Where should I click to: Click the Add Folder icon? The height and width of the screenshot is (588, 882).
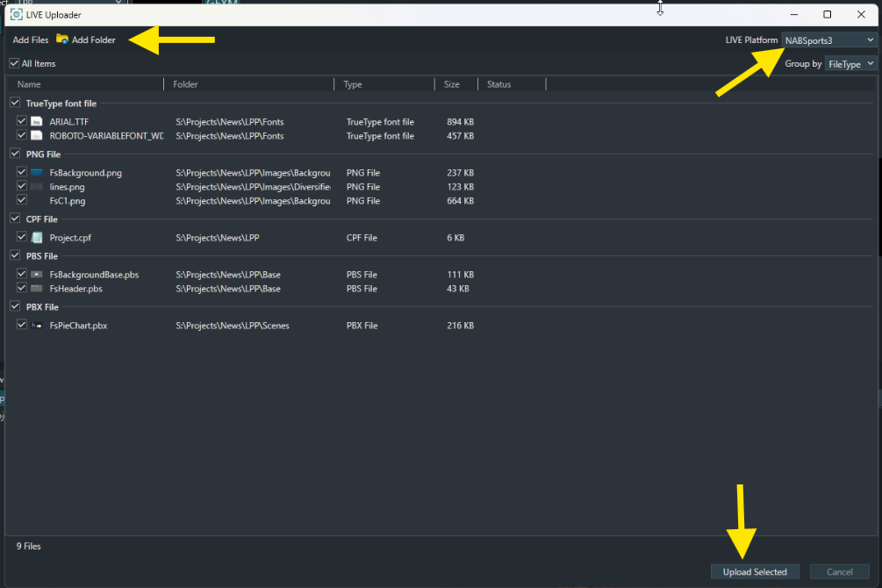tap(62, 39)
